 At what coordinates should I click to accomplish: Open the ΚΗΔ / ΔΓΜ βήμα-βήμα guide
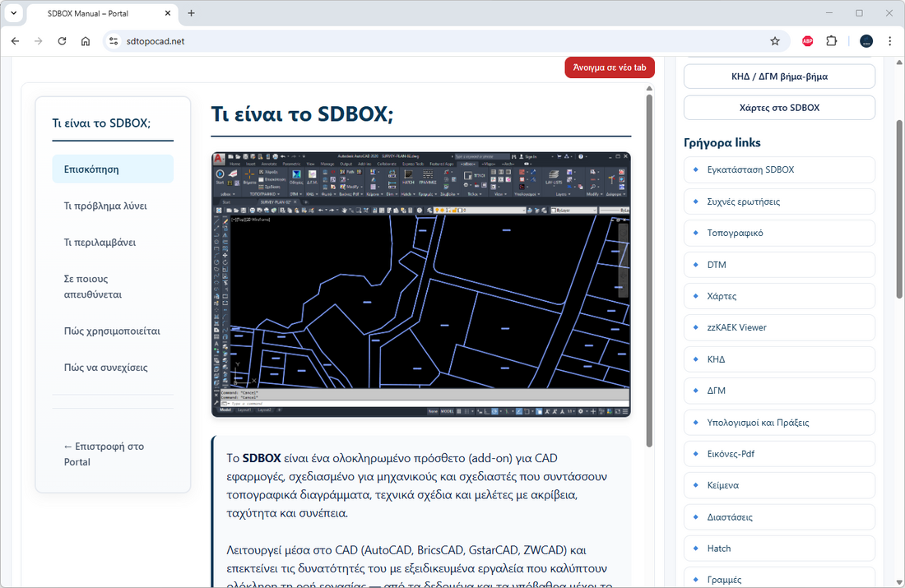pyautogui.click(x=779, y=76)
